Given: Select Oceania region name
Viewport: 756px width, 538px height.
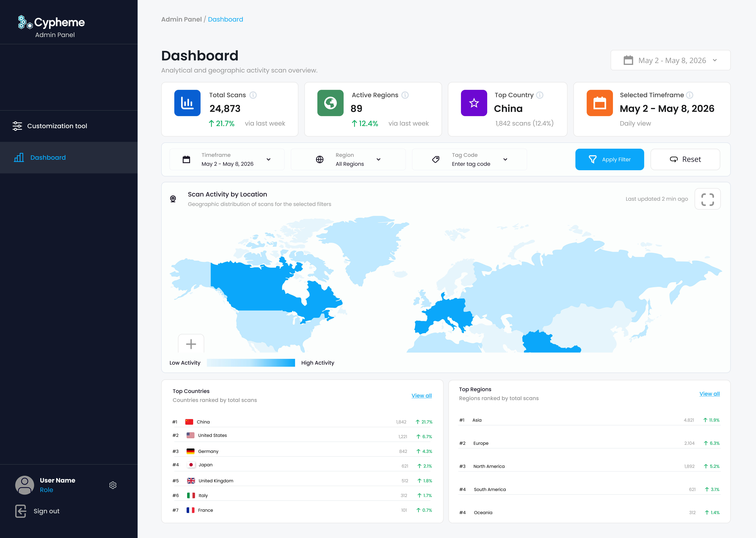Looking at the screenshot, I should tap(483, 513).
